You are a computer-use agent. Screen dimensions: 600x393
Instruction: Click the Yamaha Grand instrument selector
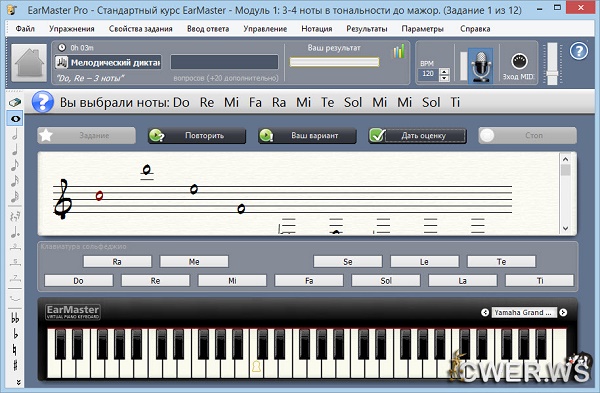(524, 313)
